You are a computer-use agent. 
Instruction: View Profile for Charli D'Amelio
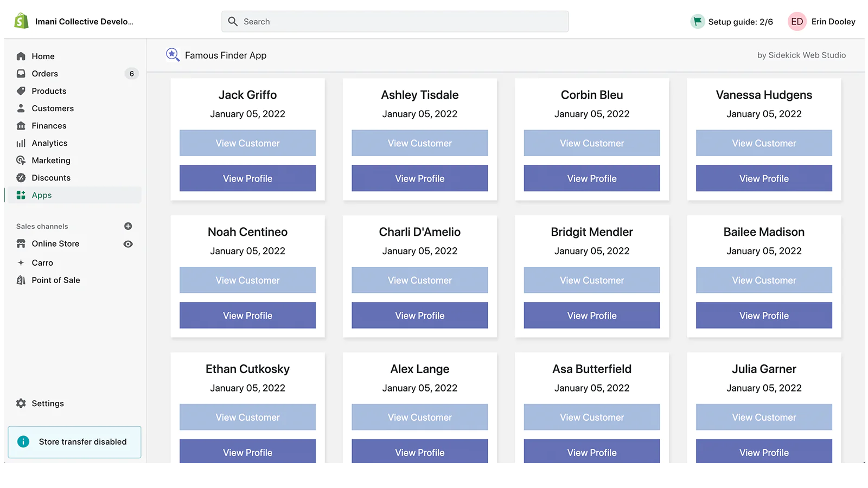[419, 316]
